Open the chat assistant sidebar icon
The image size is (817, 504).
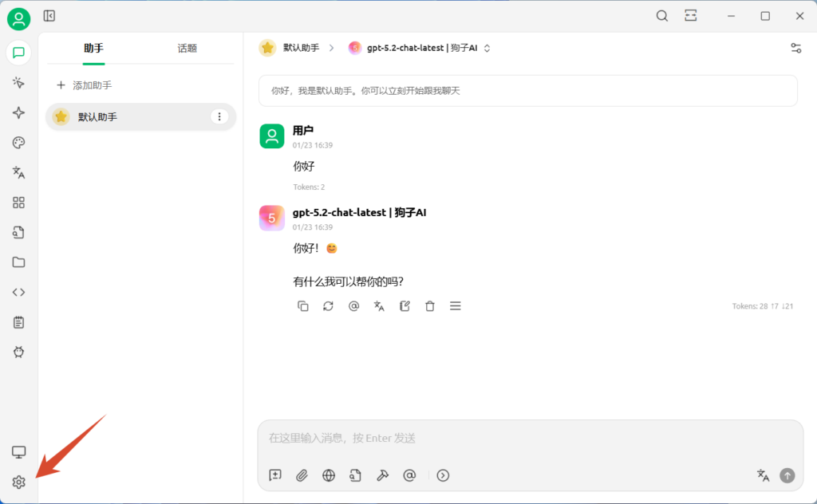[x=19, y=53]
